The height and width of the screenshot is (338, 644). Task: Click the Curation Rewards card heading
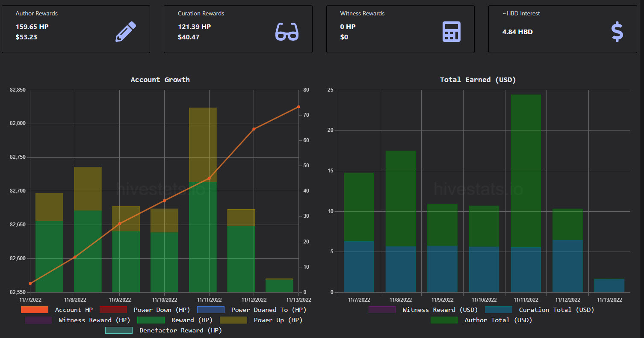(x=201, y=13)
